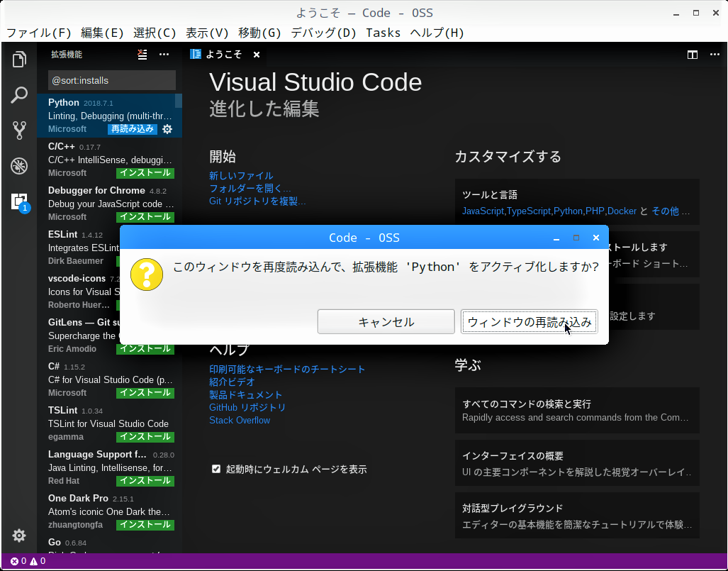The width and height of the screenshot is (728, 571).
Task: Open 対話型プレイグラウンド card
Action: tap(577, 515)
